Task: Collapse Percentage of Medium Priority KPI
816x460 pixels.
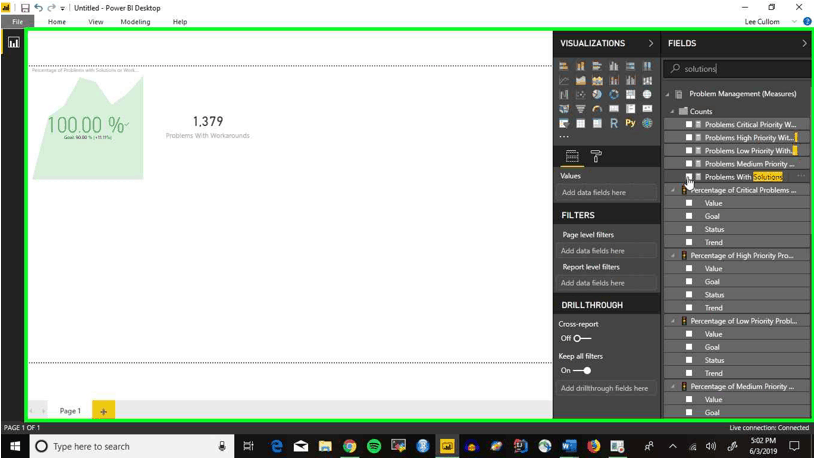Action: [673, 387]
